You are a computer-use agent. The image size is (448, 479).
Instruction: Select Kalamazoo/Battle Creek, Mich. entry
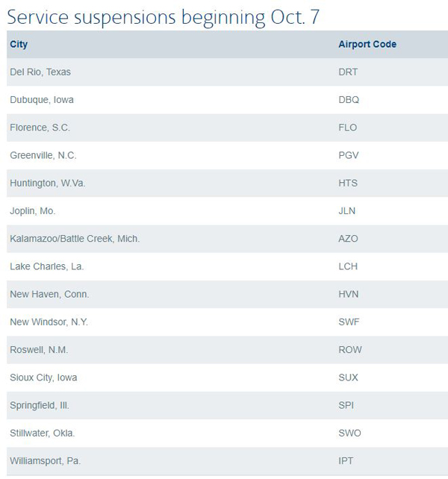click(x=75, y=239)
